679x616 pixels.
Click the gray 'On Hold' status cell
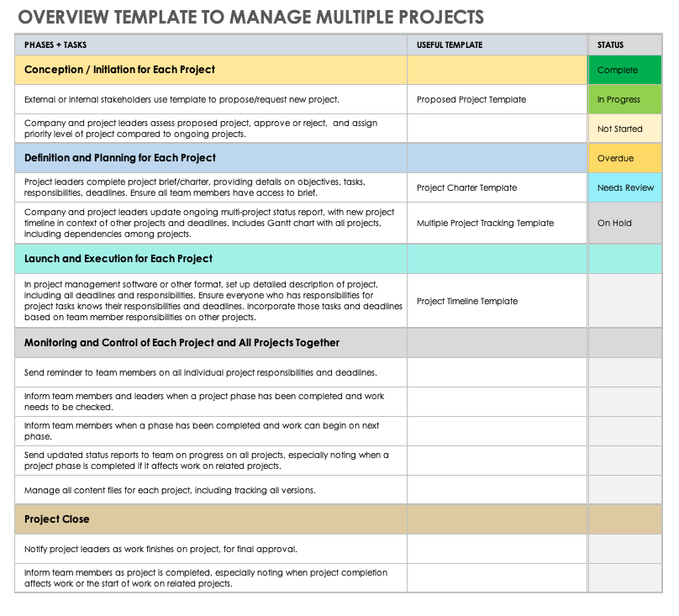(625, 223)
